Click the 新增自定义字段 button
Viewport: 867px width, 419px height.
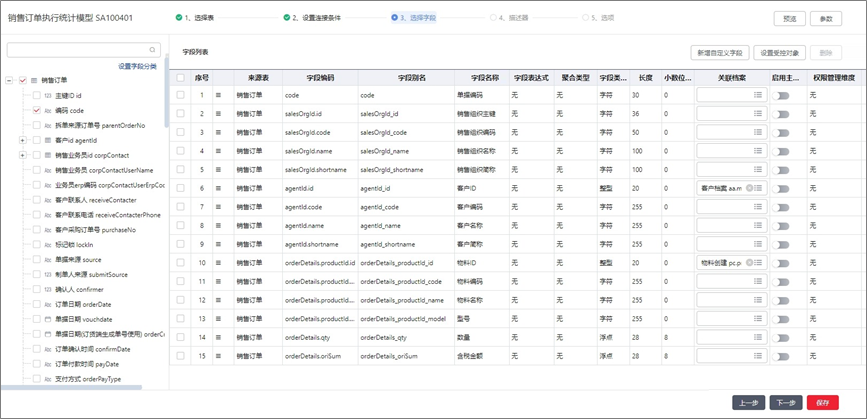[x=719, y=52]
